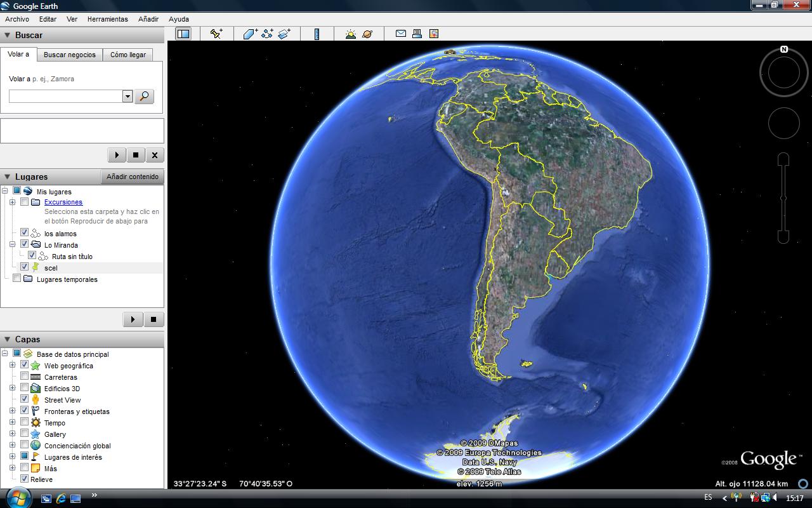The height and width of the screenshot is (508, 812).
Task: Expand the Fronteras y etiquetas node
Action: click(13, 411)
